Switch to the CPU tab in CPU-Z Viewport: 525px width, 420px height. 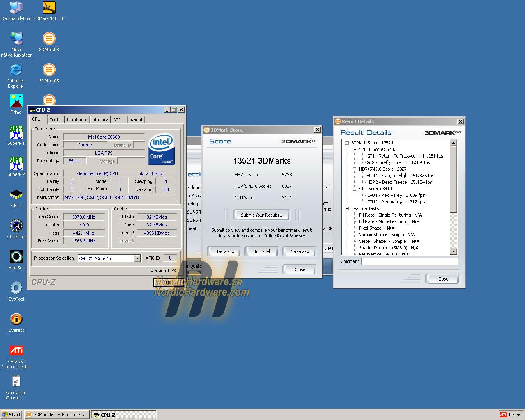[x=37, y=119]
